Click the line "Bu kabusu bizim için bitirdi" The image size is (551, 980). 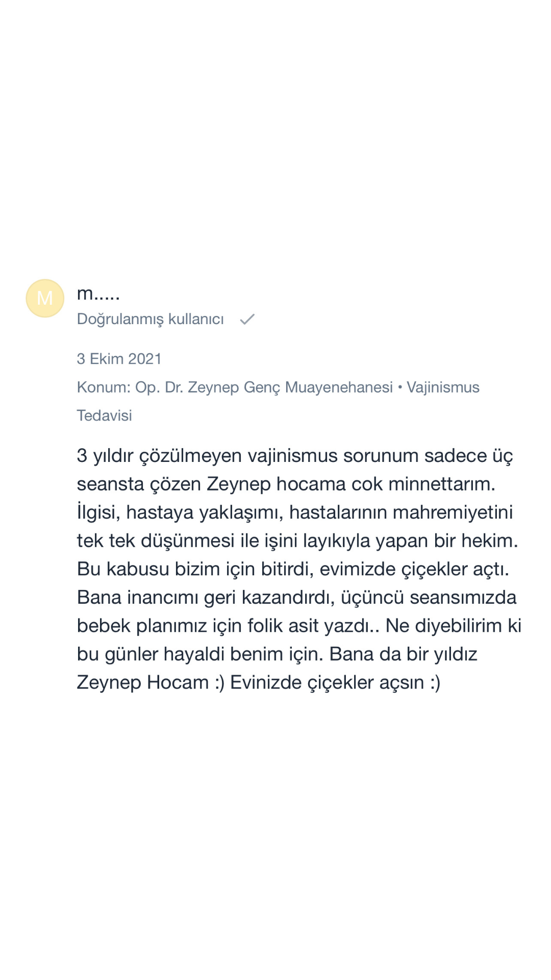(x=293, y=569)
